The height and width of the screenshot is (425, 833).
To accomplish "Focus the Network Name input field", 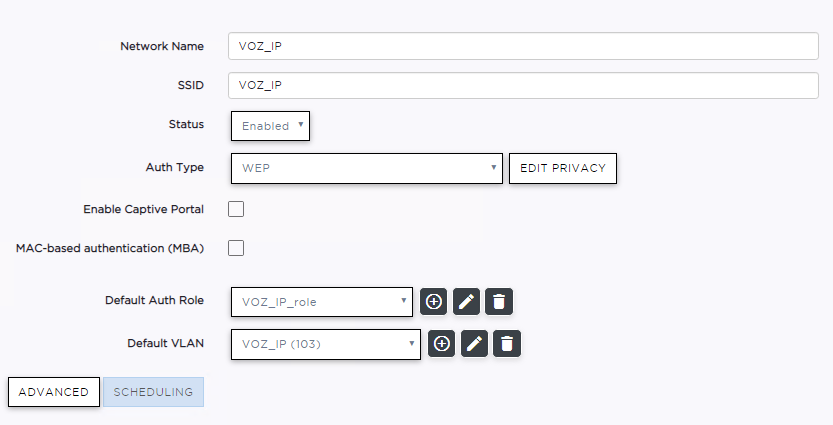I will pos(523,46).
